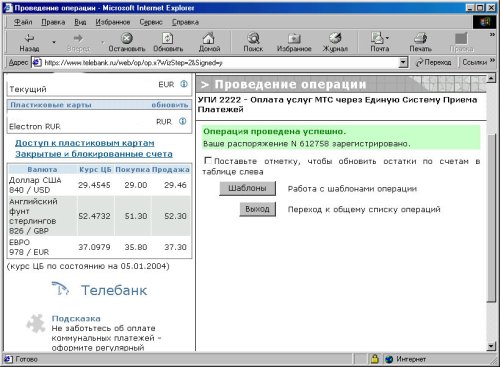
Task: Open the Файл menu
Action: [x=23, y=22]
